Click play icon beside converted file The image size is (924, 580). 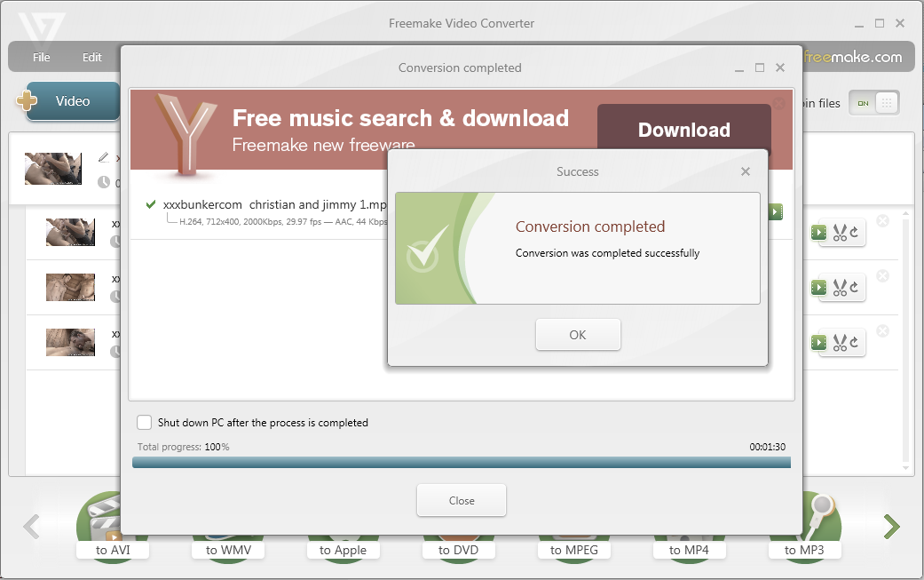tap(775, 212)
